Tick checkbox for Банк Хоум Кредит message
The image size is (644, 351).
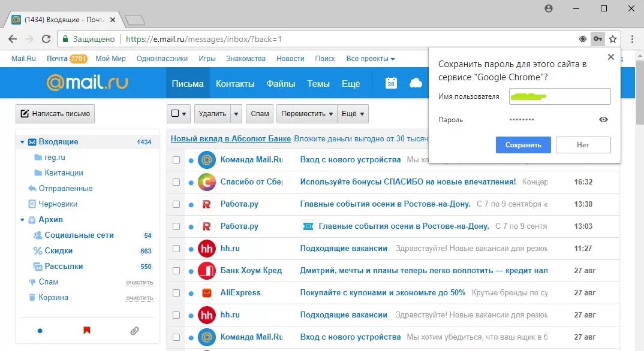(176, 271)
